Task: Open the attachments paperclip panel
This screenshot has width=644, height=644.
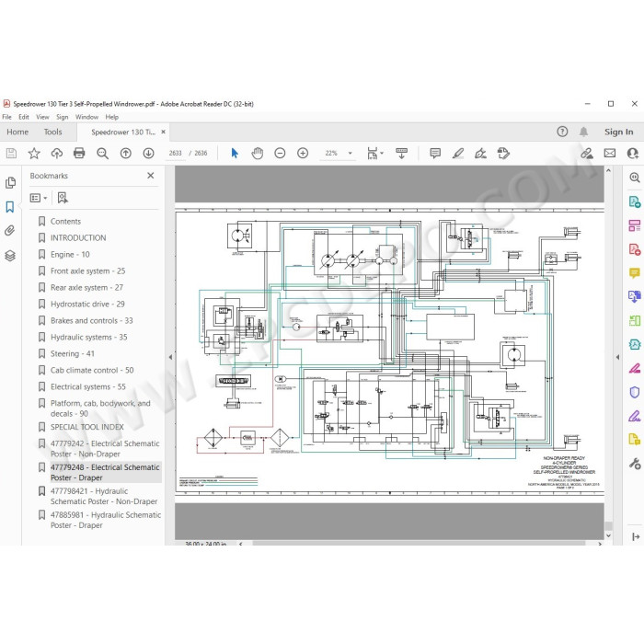Action: coord(10,231)
